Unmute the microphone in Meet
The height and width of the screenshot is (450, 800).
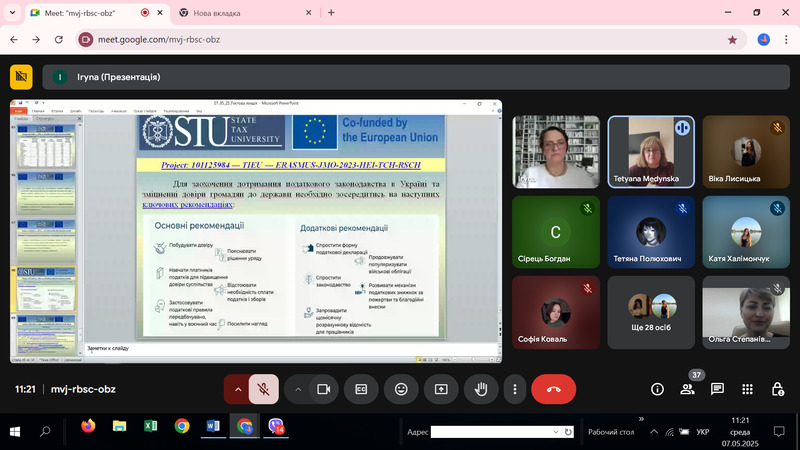(263, 389)
